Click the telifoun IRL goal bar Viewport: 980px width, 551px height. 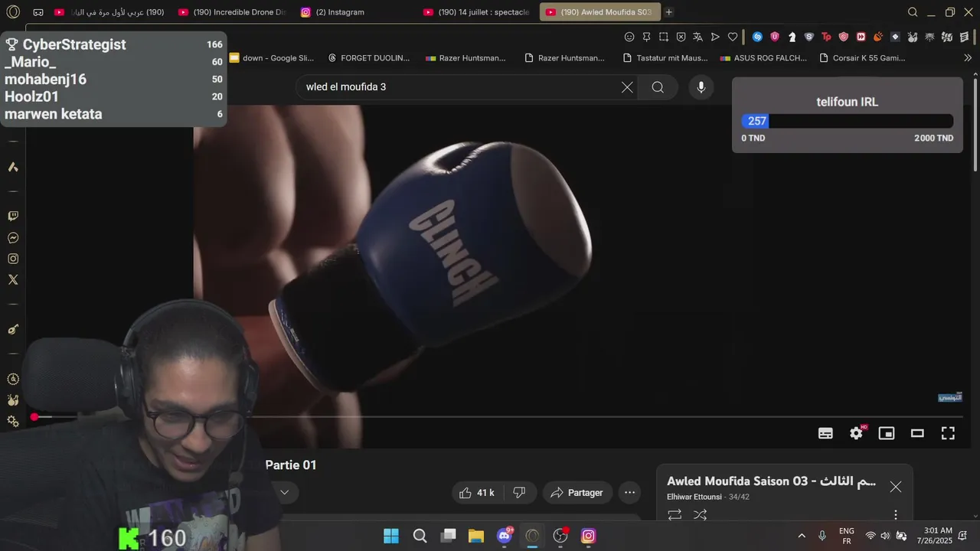pyautogui.click(x=848, y=121)
